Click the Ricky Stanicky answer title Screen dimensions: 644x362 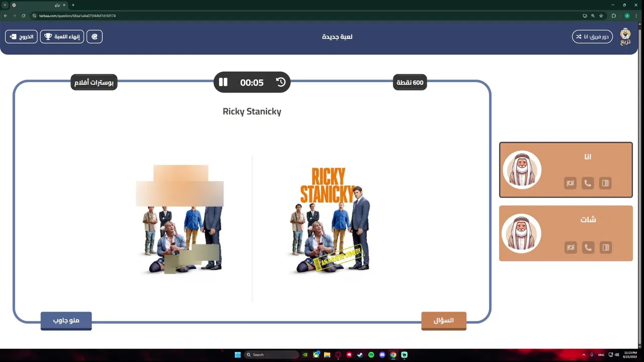tap(252, 111)
